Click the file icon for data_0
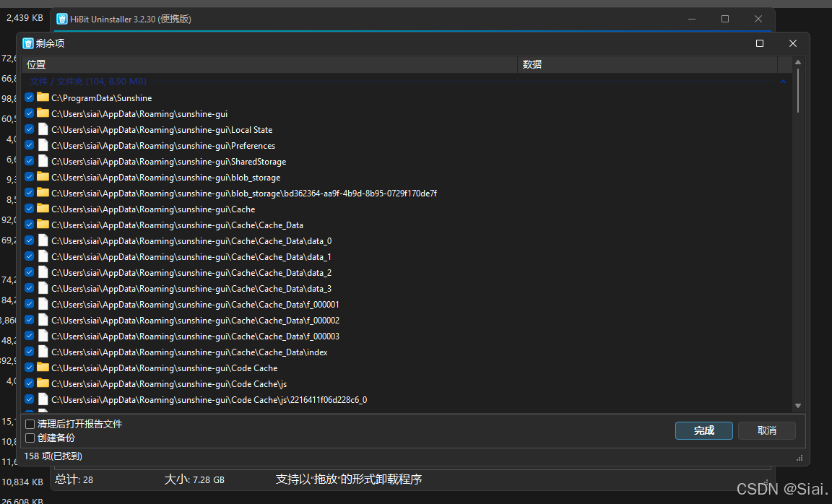The height and width of the screenshot is (504, 832). 43,241
